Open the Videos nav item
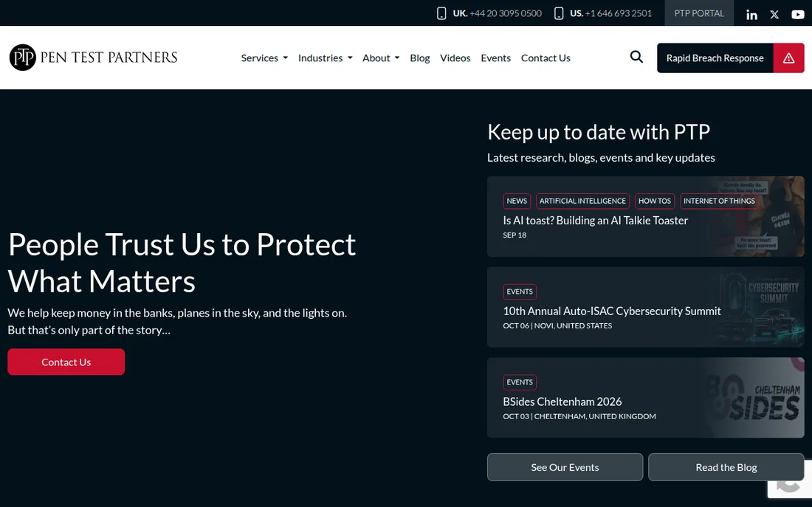Screen dimensions: 812x507 coord(455,58)
